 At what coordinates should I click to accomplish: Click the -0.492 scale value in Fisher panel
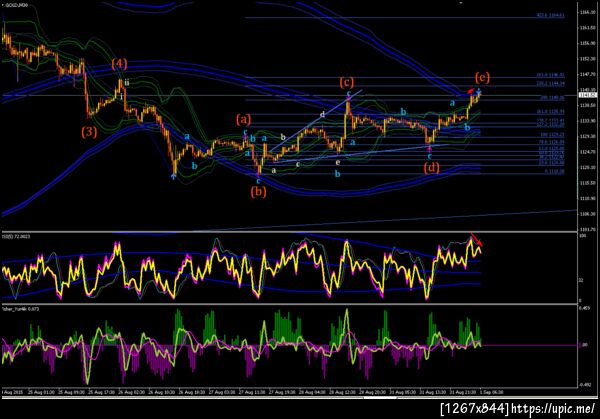click(585, 385)
